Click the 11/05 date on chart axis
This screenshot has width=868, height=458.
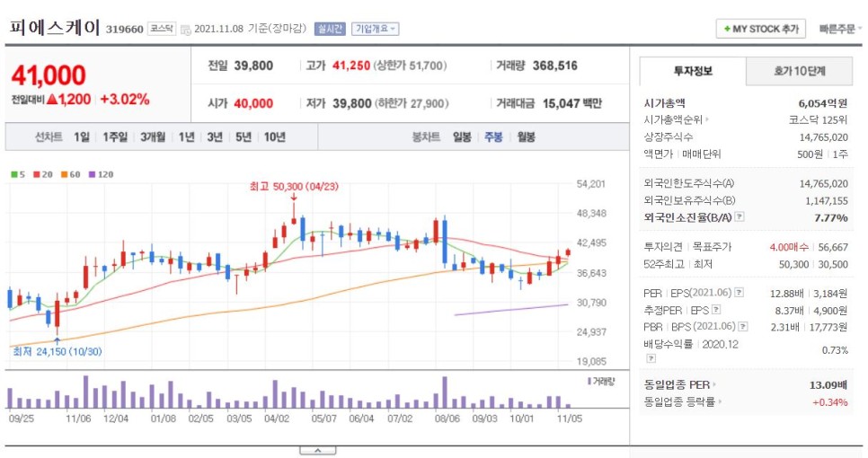(570, 418)
